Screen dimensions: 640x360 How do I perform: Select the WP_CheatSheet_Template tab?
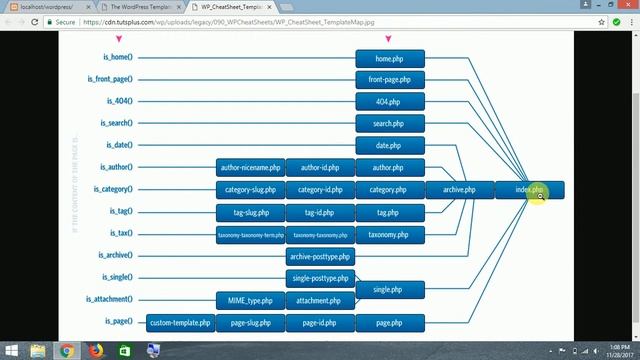(x=231, y=7)
